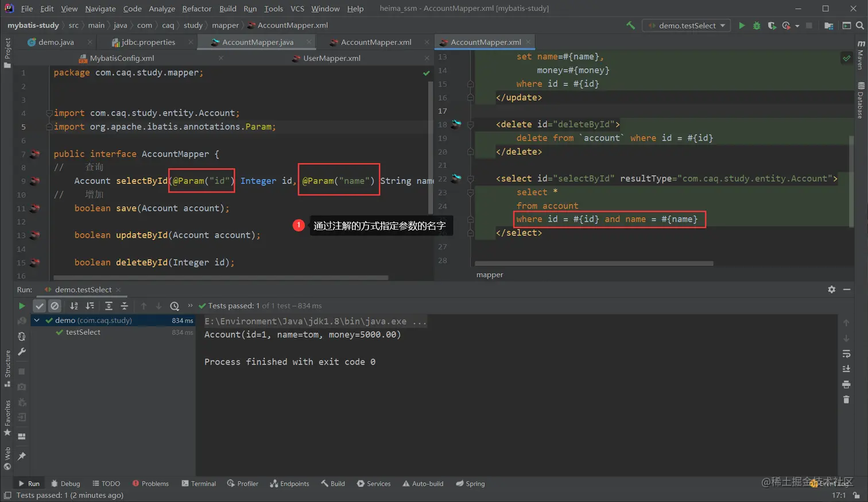Image resolution: width=868 pixels, height=502 pixels.
Task: Collapse all test nodes
Action: coord(124,306)
